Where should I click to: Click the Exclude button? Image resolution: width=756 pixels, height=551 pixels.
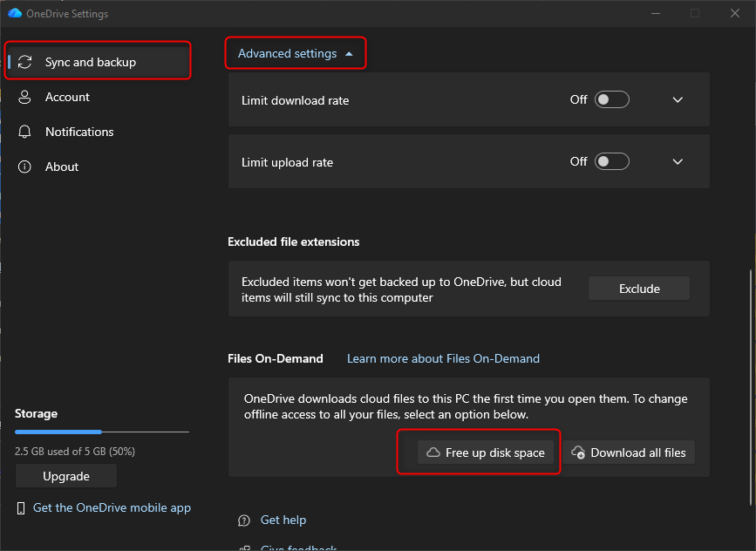pos(639,289)
